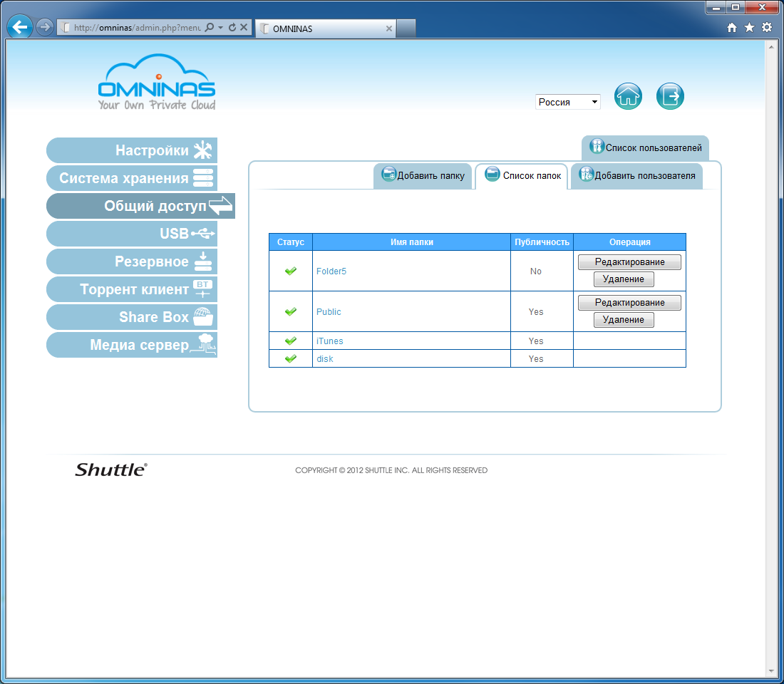Screen dimensions: 784x684
Task: Switch to Добавить папку tab
Action: (423, 176)
